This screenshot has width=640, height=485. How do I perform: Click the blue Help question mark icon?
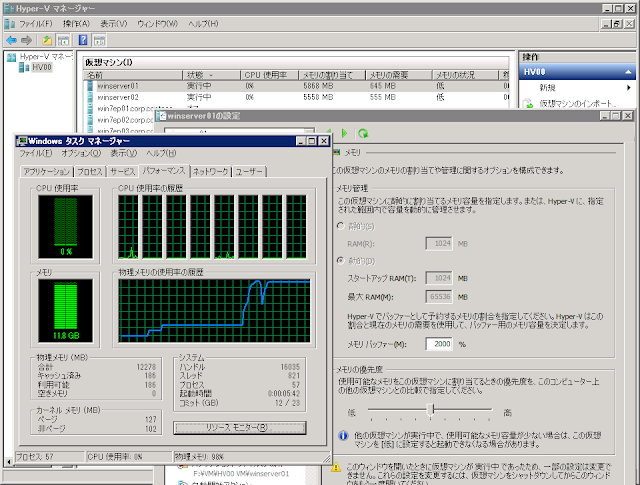click(83, 40)
